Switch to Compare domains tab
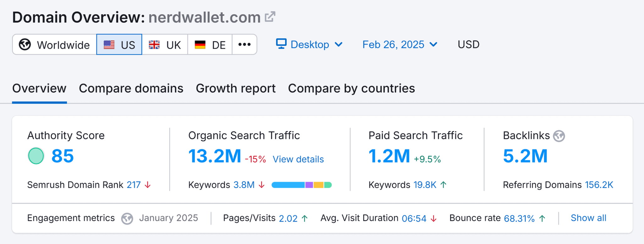This screenshot has height=244, width=644. (131, 89)
